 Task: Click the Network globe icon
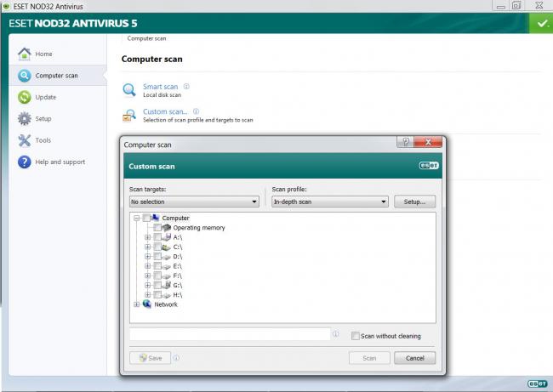point(147,304)
